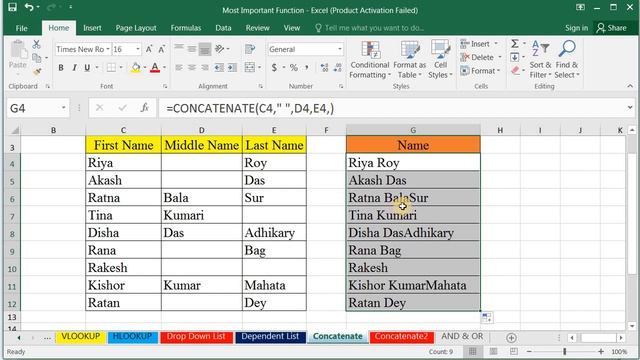
Task: Increase indent of cell contents
Action: (x=232, y=67)
